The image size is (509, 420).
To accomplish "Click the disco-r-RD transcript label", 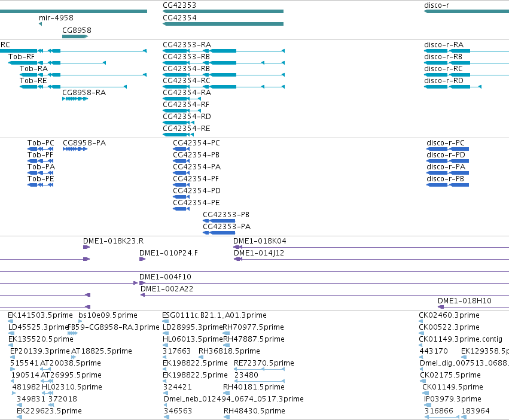I will [x=444, y=81].
